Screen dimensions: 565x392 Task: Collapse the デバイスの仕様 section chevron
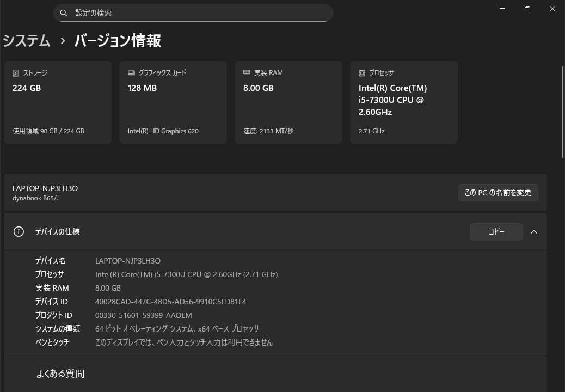tap(533, 231)
